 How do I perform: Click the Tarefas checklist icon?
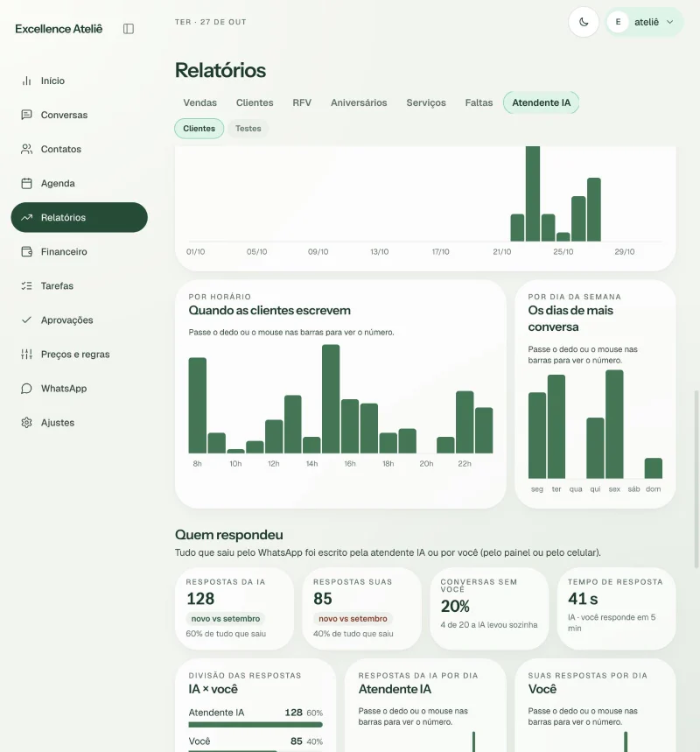[26, 286]
